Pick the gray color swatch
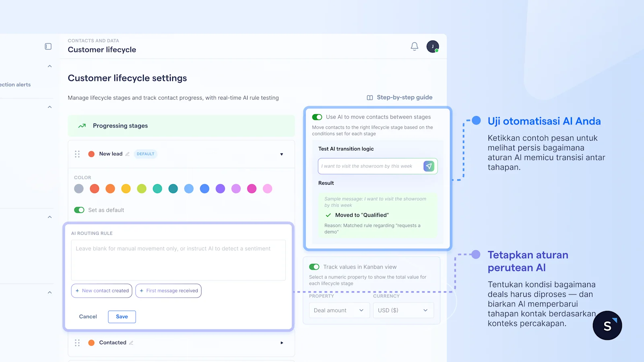Viewport: 644px width, 362px height. tap(79, 189)
